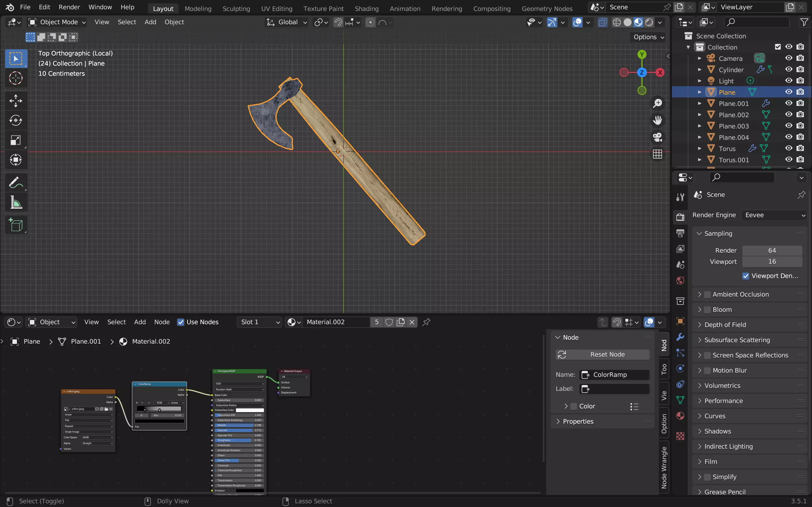This screenshot has height=507, width=812.
Task: Select the Move tool in toolbar
Action: pyautogui.click(x=16, y=100)
